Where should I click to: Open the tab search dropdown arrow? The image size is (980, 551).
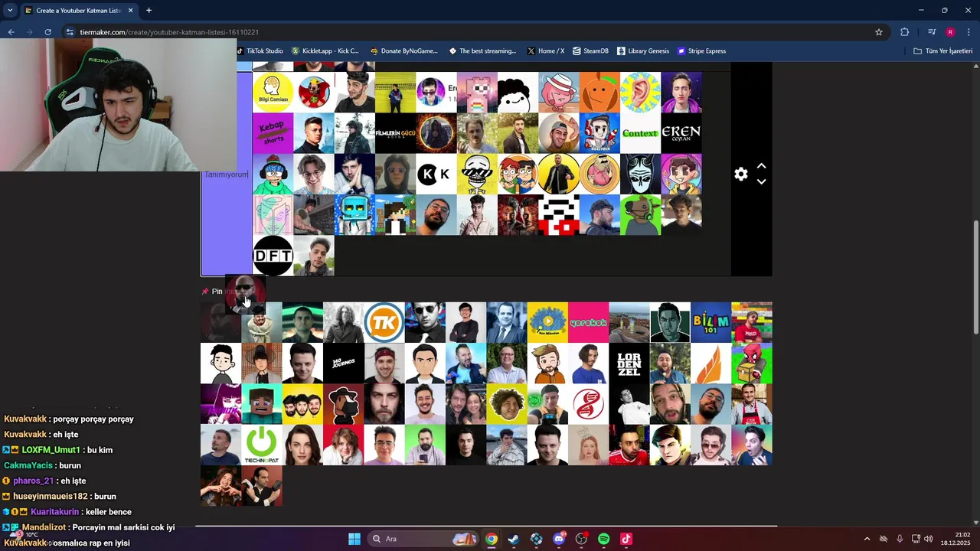10,10
